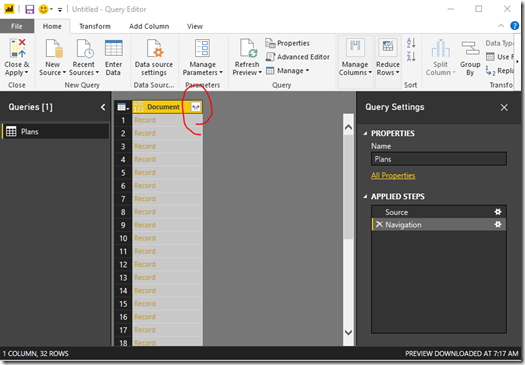Open the Record in row 10

click(x=145, y=238)
